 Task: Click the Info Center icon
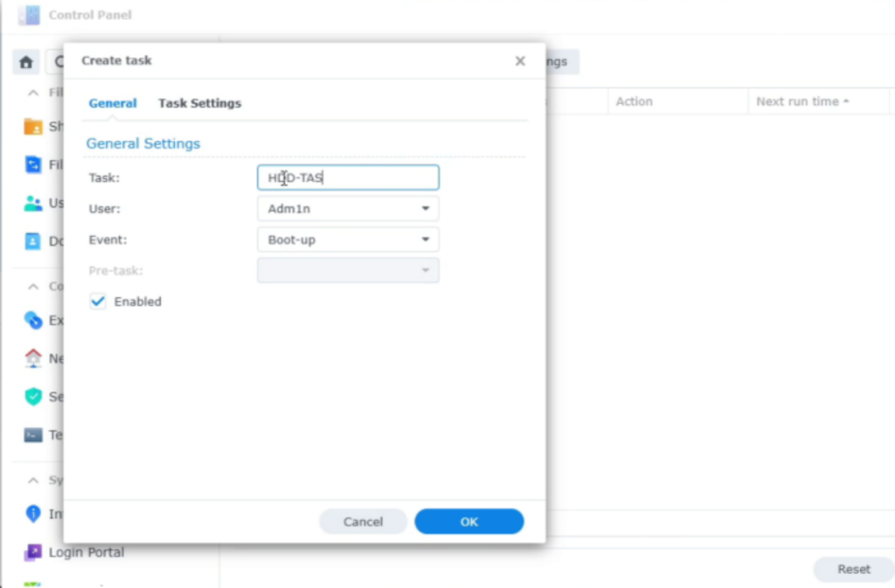tap(33, 514)
